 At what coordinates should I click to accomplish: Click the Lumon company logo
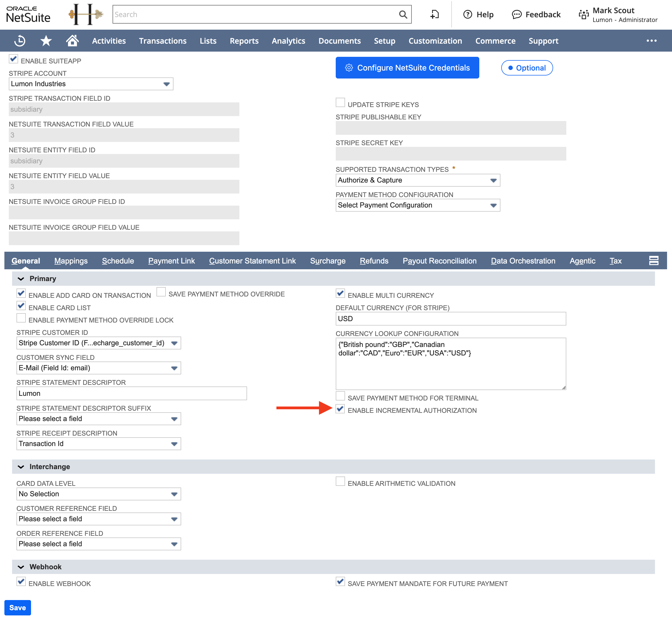(86, 15)
